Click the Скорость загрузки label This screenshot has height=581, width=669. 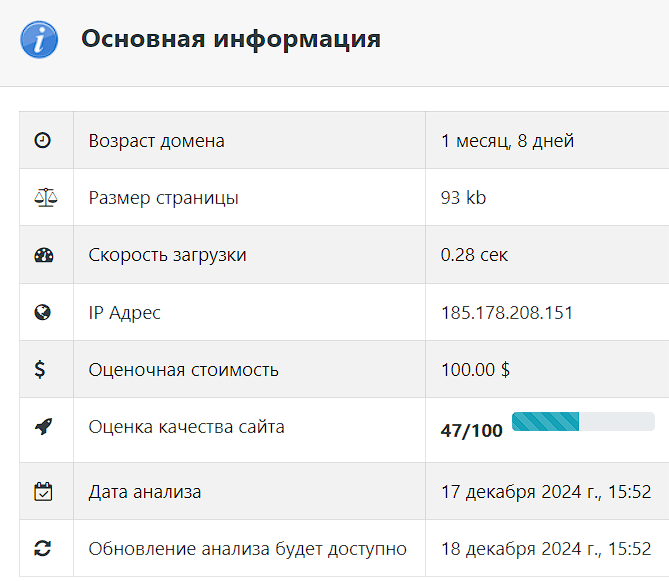point(167,255)
